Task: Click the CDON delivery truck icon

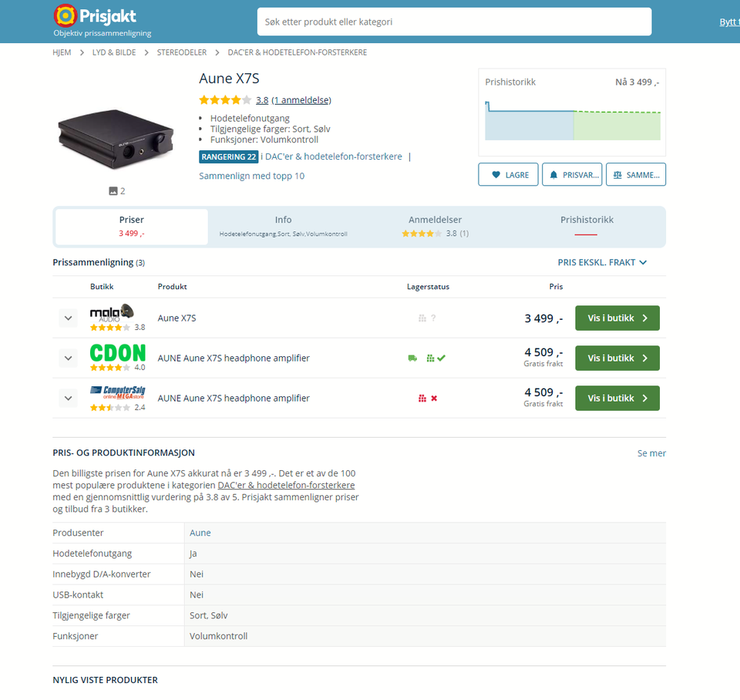Action: (412, 358)
